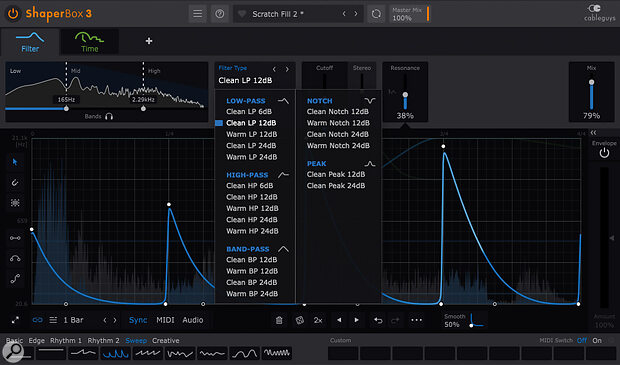Toggle the Envelope power button
The height and width of the screenshot is (365, 620).
[604, 153]
